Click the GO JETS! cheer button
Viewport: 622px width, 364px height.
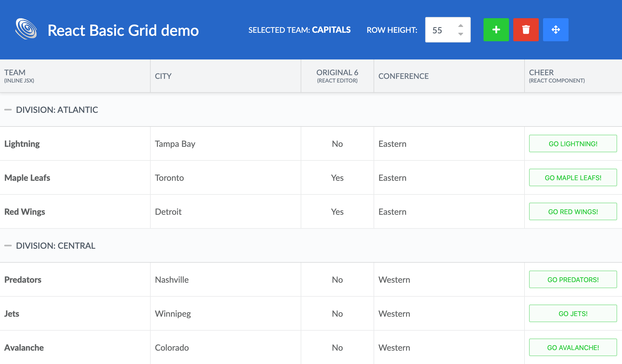572,313
